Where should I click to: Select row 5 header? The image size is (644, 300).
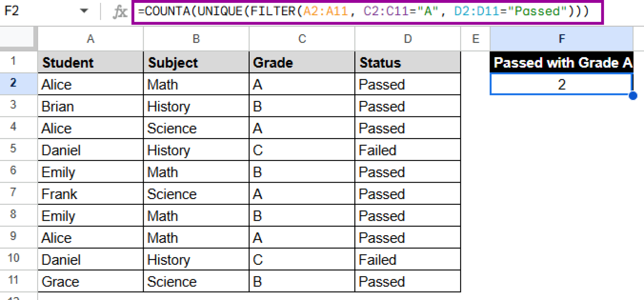point(13,149)
